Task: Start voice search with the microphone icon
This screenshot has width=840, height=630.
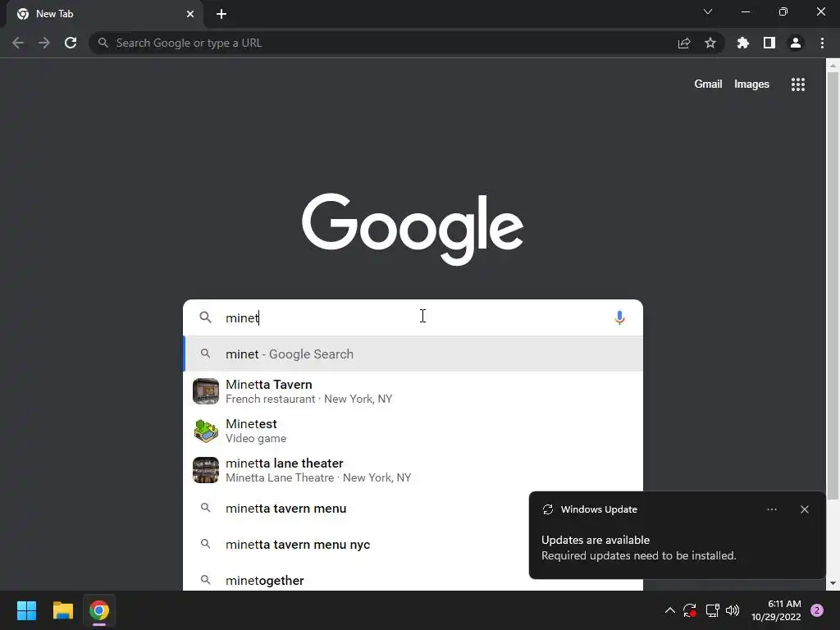Action: 620,317
